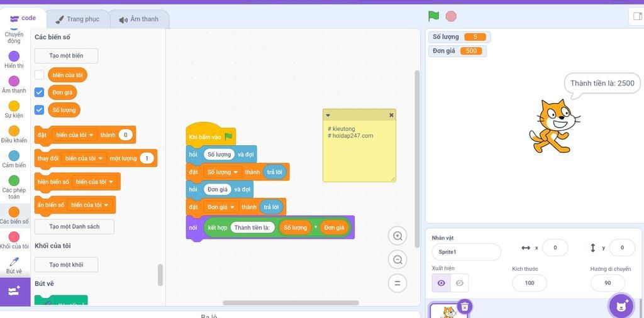Delete Sprite1 using the trash icon
The image size is (644, 318).
tap(465, 306)
